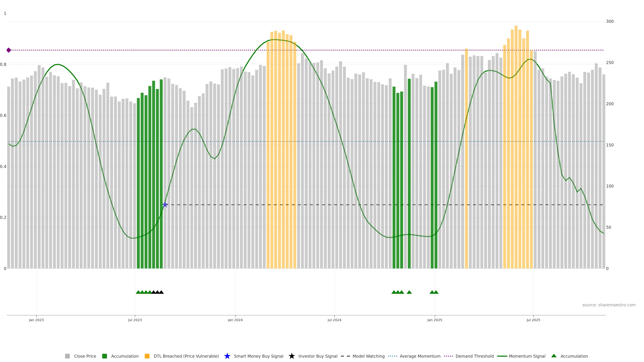This screenshot has height=362, width=644.
Task: Click the green Accumulation triangle in legend
Action: tap(554, 356)
